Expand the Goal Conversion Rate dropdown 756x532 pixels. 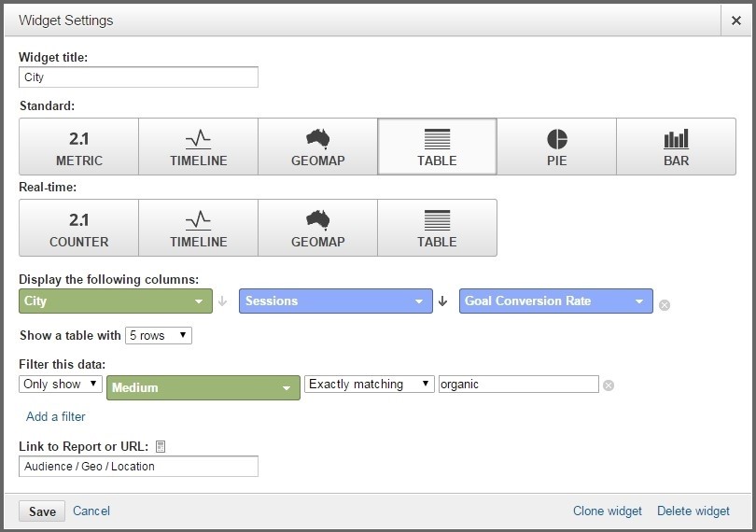click(556, 301)
